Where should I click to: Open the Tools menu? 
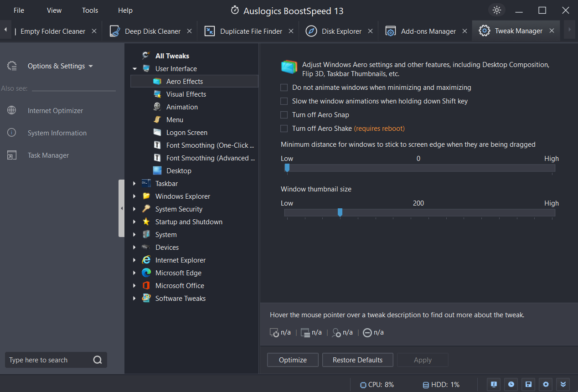tap(89, 10)
